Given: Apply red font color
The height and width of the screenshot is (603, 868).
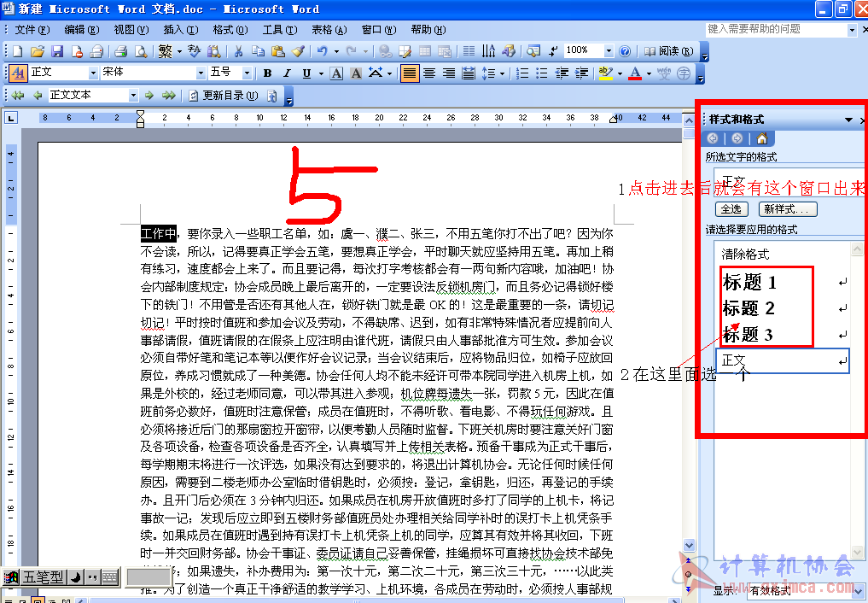Looking at the screenshot, I should pyautogui.click(x=636, y=73).
